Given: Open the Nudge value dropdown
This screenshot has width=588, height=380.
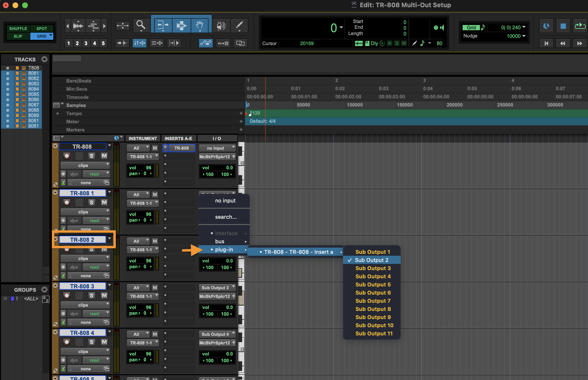Looking at the screenshot, I should click(524, 36).
